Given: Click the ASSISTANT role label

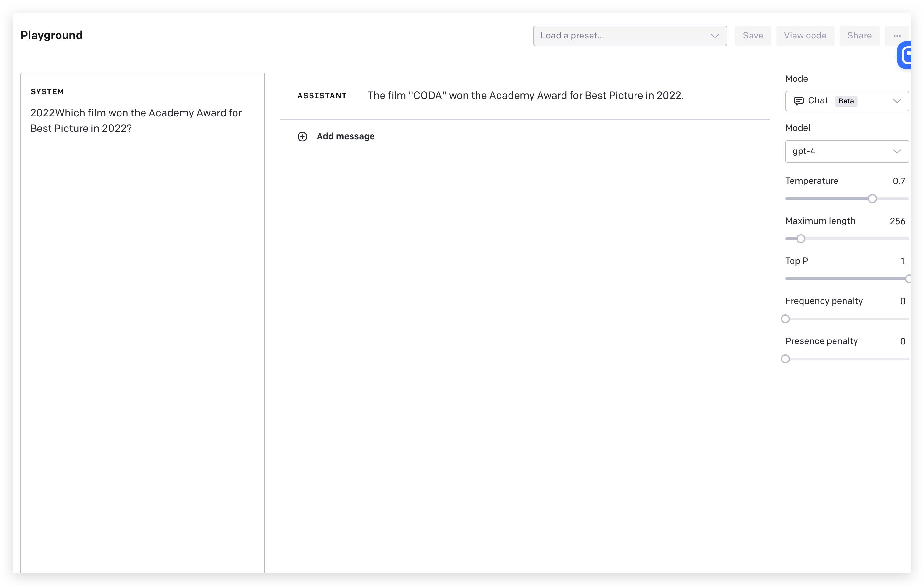Looking at the screenshot, I should tap(321, 96).
